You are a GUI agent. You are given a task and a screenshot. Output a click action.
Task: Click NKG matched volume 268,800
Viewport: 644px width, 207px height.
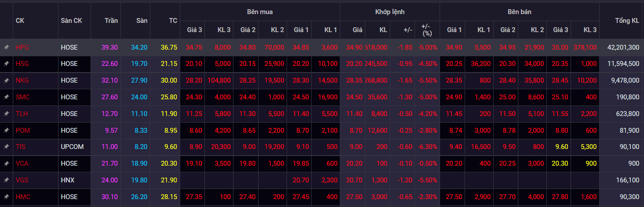[376, 80]
